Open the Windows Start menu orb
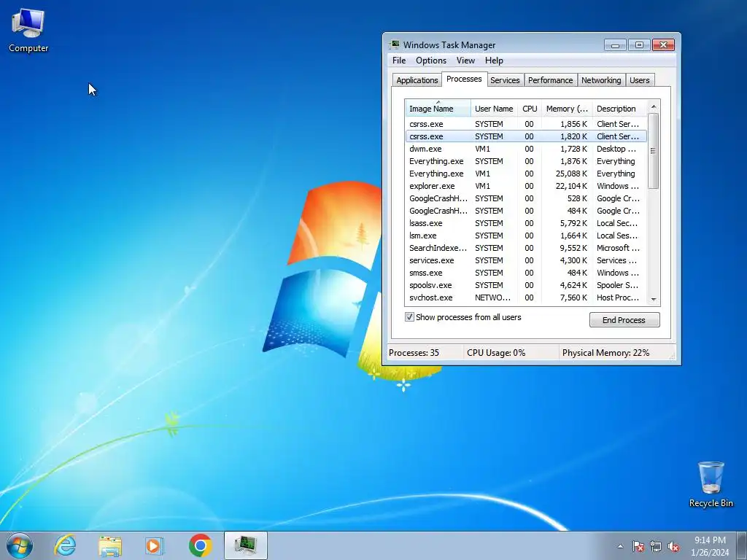This screenshot has height=560, width=747. [x=20, y=545]
